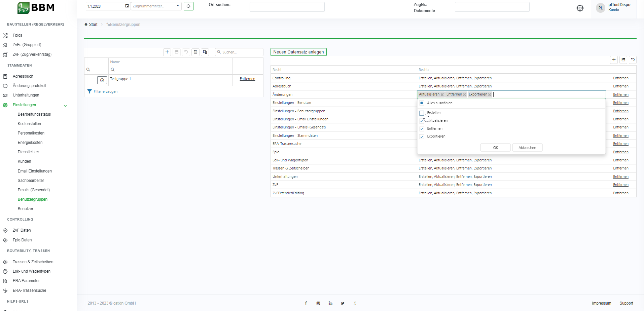Remove the Aktualisieren tag via its x
The width and height of the screenshot is (644, 311).
442,95
